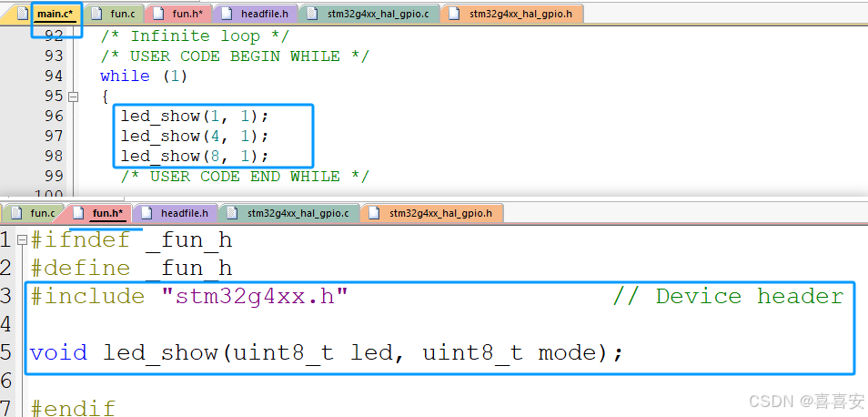Screen dimensions: 868x417
Task: Switch to main.c* tab in upper editor
Action: (x=47, y=14)
